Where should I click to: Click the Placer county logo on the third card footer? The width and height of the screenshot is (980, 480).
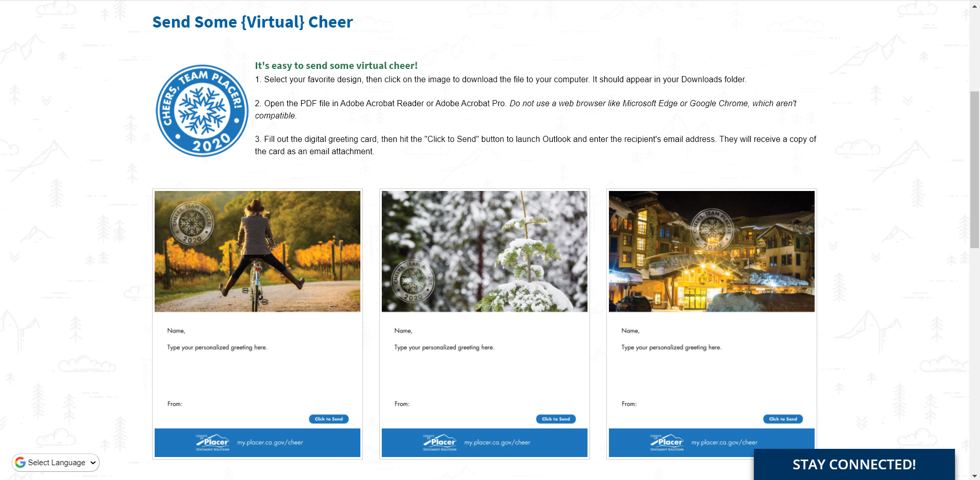667,443
